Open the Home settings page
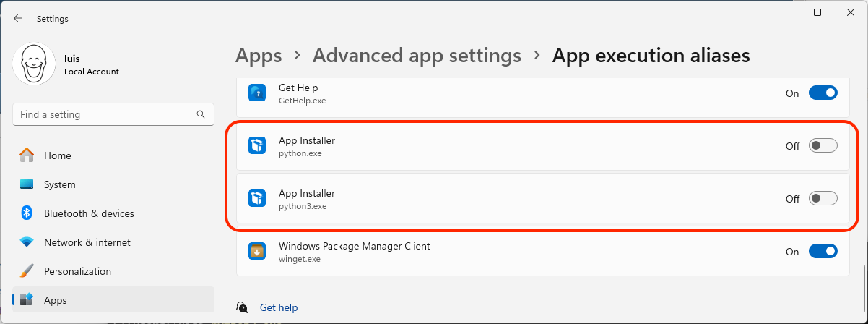 coord(113,155)
